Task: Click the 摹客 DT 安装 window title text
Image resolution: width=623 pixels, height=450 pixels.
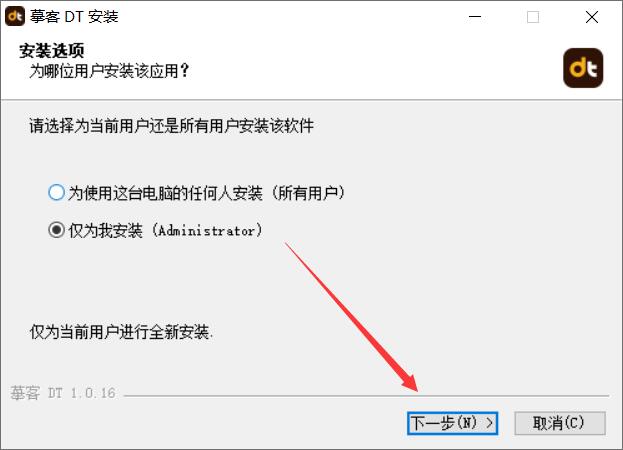Action: tap(74, 17)
